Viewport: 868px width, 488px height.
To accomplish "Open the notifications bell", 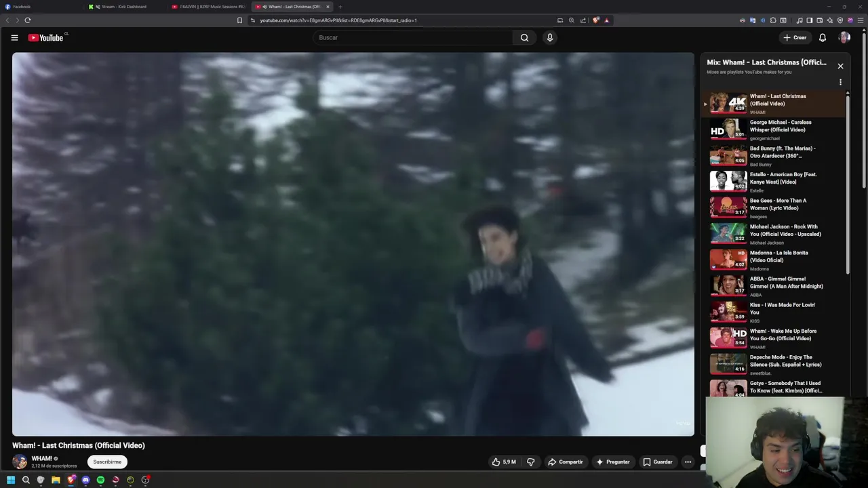I will [823, 38].
